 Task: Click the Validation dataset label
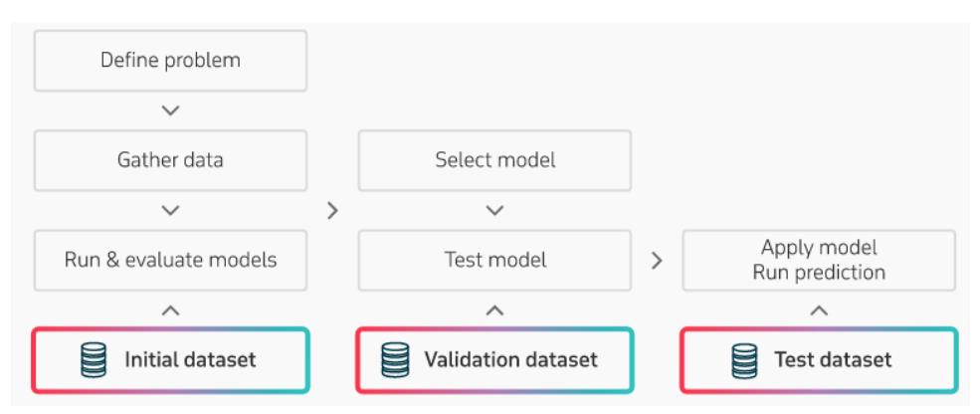511,360
